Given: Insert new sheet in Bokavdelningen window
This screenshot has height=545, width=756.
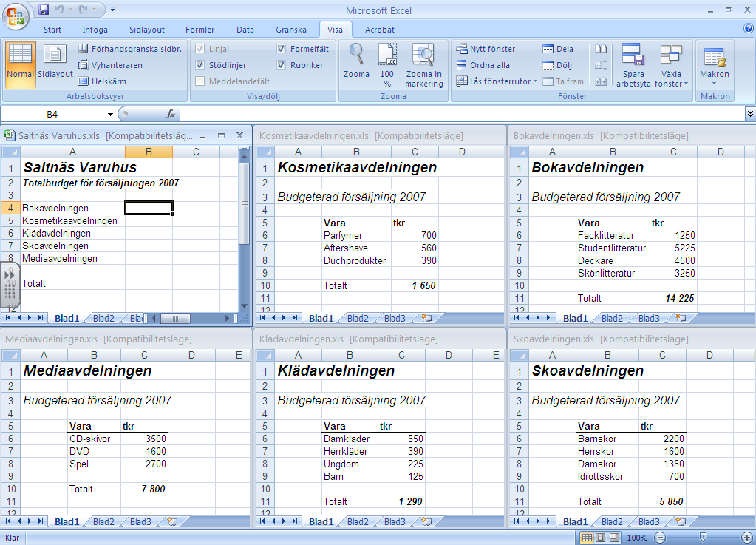Looking at the screenshot, I should coord(681,318).
